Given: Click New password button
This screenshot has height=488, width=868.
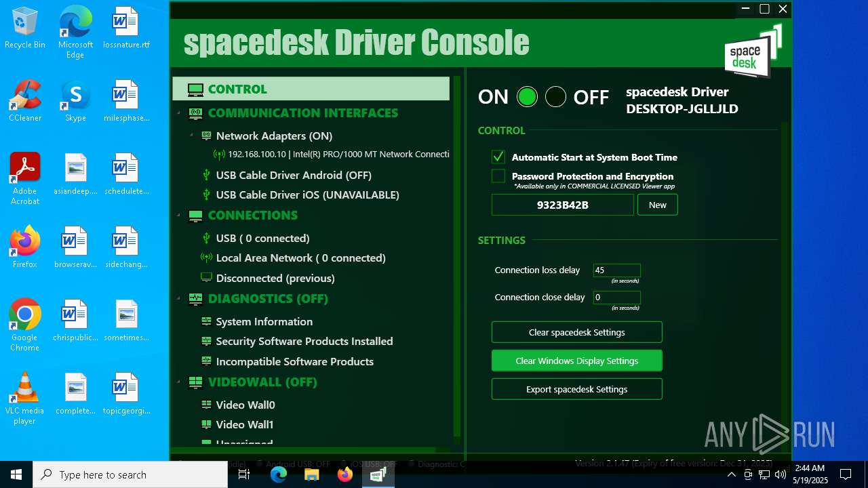Looking at the screenshot, I should click(x=657, y=205).
